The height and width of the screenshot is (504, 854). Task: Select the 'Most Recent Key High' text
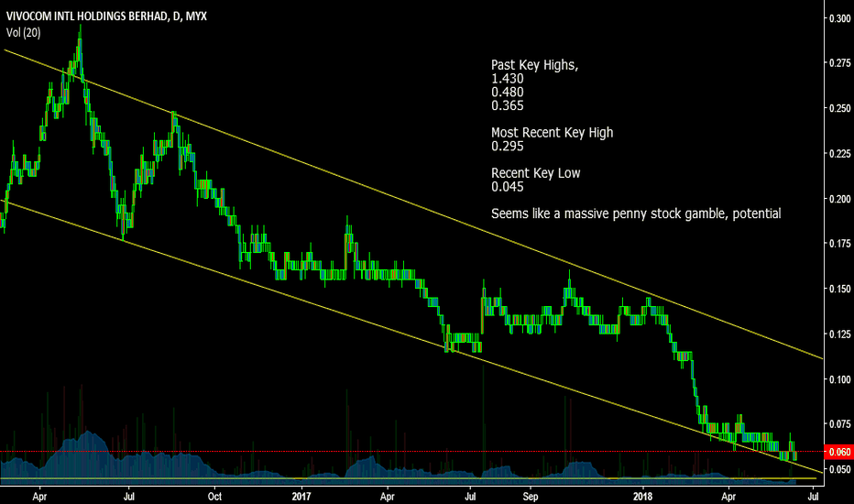[x=553, y=132]
